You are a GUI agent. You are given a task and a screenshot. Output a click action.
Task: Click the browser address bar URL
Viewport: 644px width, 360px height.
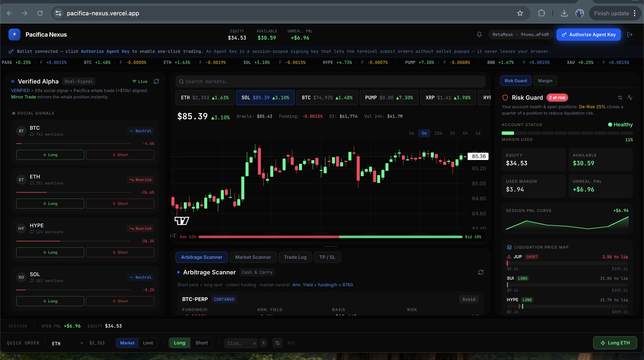tap(103, 13)
